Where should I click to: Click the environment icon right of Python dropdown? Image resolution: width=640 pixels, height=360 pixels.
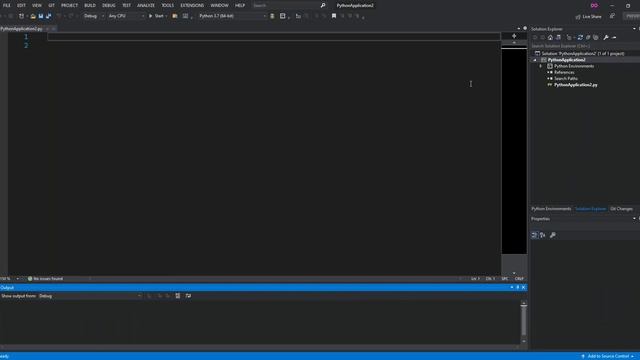(272, 16)
